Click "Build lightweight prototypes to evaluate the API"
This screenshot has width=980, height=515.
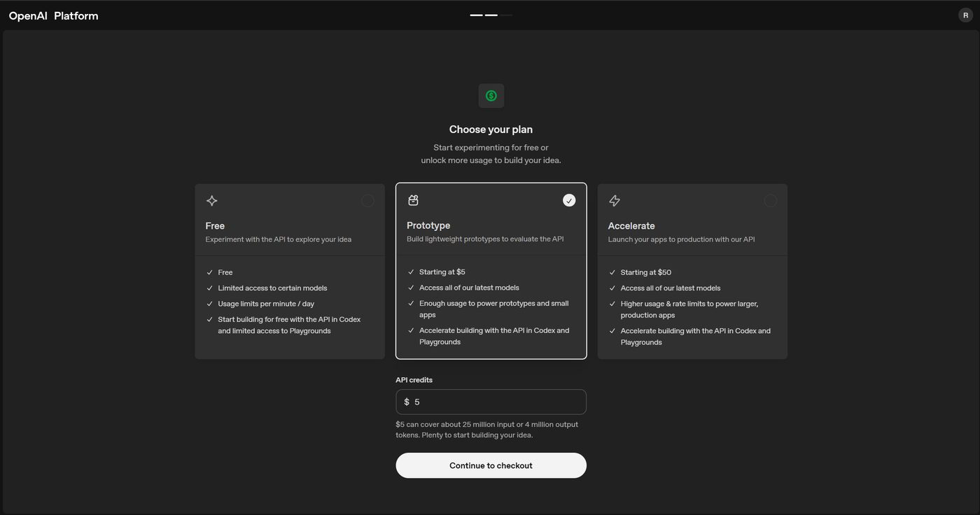point(485,239)
